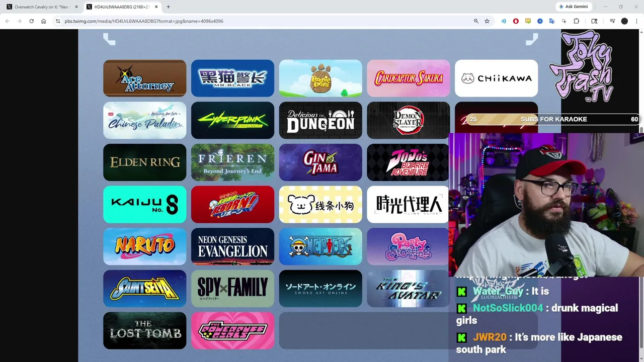Open the Google Translate extension icon
644x362 pixels.
[x=552, y=21]
